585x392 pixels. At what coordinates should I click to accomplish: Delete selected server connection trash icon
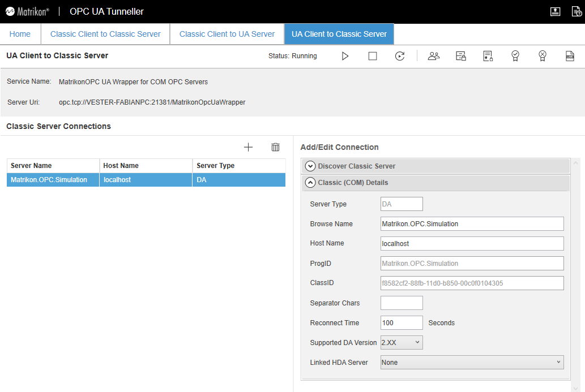275,147
